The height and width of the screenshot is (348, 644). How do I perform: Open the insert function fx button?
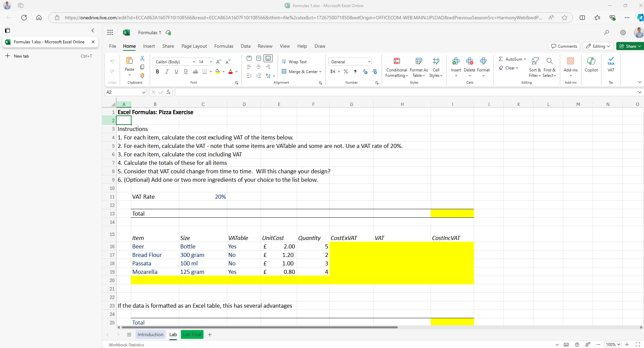(x=168, y=92)
